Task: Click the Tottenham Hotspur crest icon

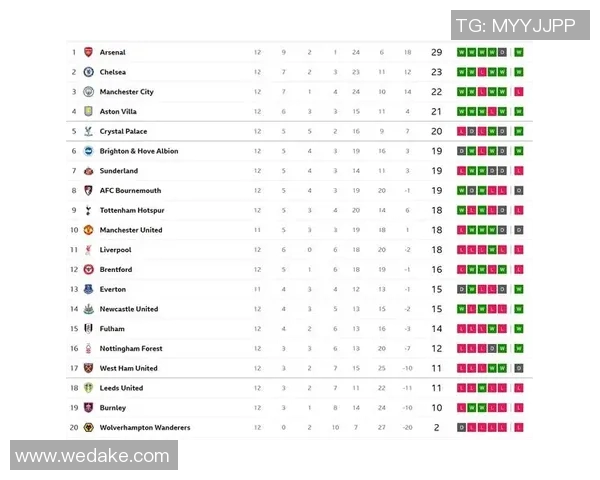Action: (88, 210)
